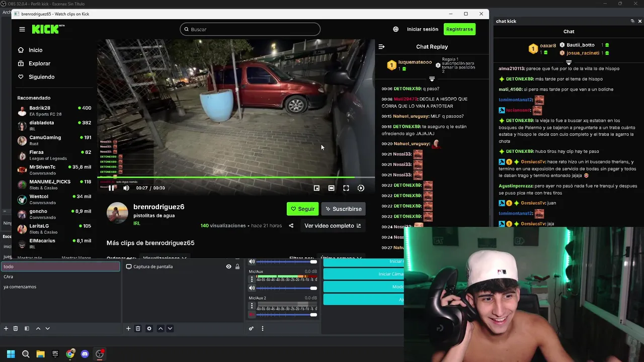
Task: Expand the chat kick leaderboard
Action: pos(569,63)
